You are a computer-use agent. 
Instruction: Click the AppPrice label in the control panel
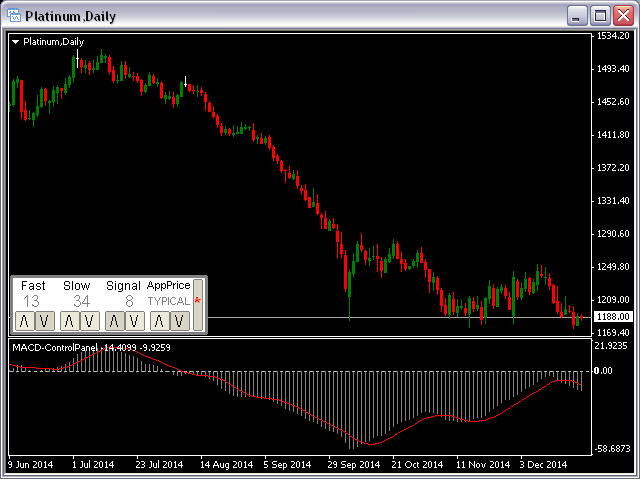tap(168, 285)
